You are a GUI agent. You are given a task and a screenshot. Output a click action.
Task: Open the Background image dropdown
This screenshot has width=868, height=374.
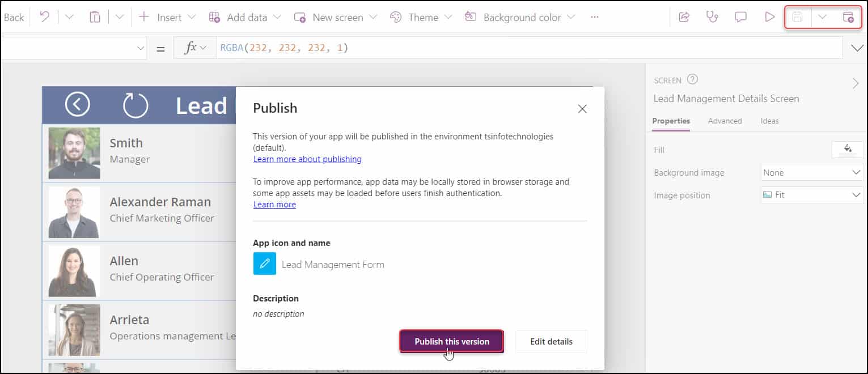[x=812, y=172]
